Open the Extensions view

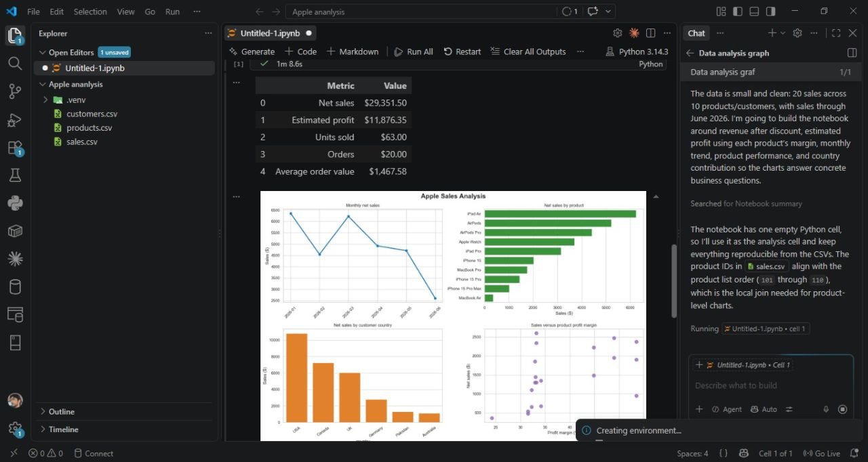(x=15, y=148)
